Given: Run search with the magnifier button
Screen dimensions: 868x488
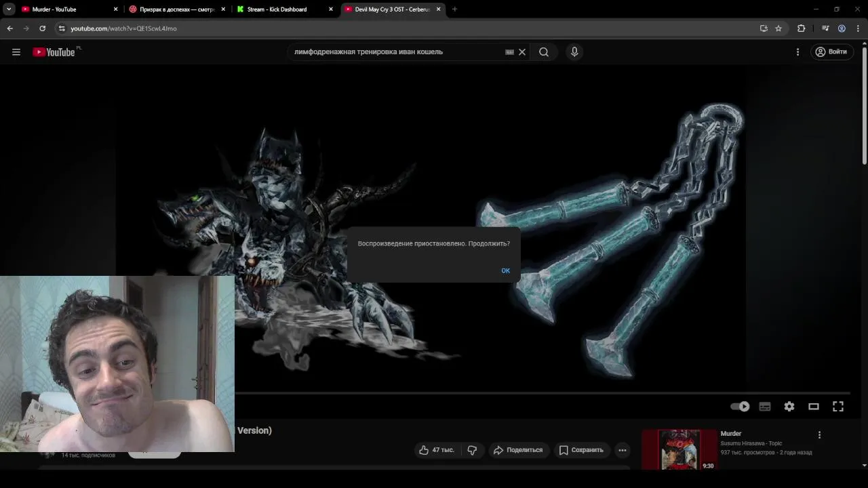Looking at the screenshot, I should 544,52.
